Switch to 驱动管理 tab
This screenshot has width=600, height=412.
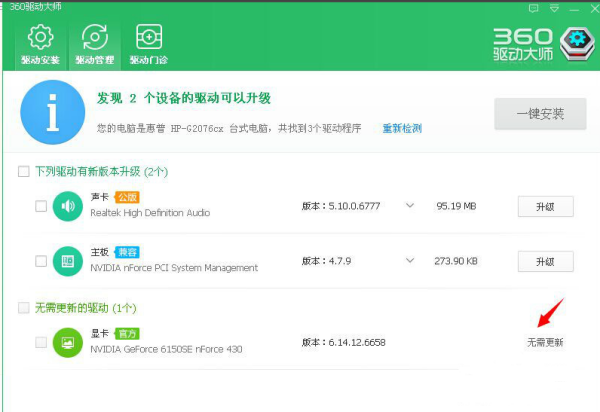[x=95, y=44]
